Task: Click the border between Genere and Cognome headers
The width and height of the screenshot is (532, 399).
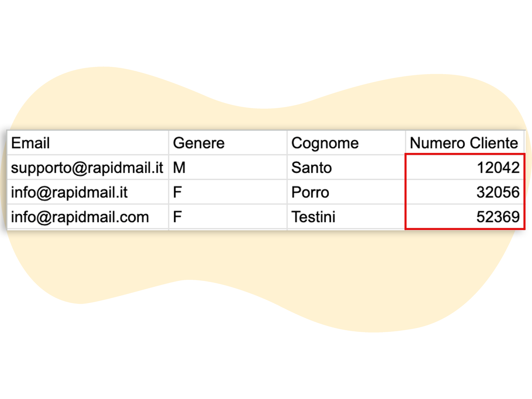Action: 287,143
